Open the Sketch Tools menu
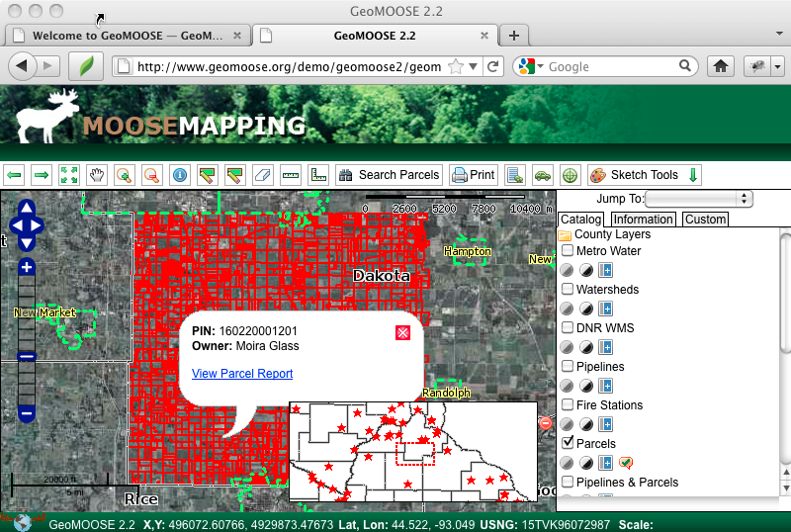791x532 pixels. (x=645, y=175)
